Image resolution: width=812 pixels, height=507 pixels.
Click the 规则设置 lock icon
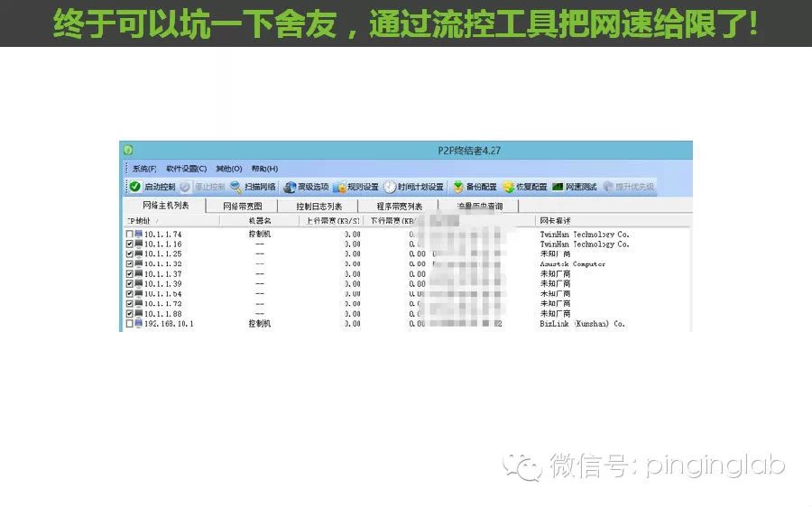pos(340,187)
